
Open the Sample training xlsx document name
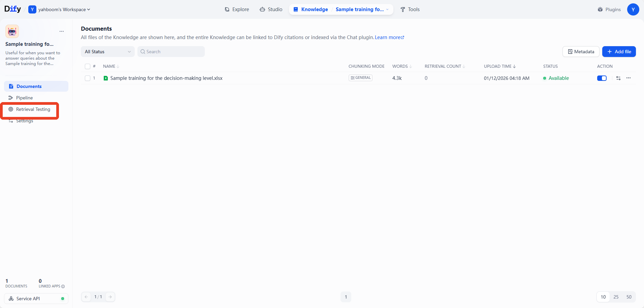[x=166, y=78]
